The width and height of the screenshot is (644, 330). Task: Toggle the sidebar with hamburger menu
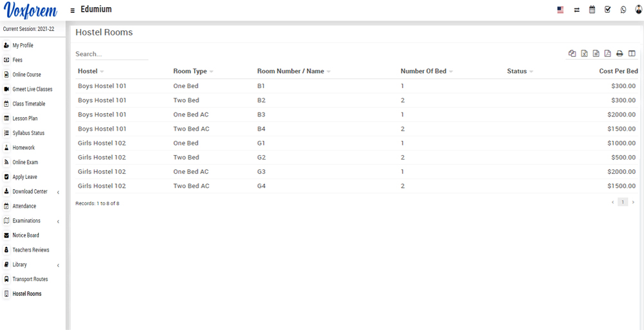tap(73, 10)
